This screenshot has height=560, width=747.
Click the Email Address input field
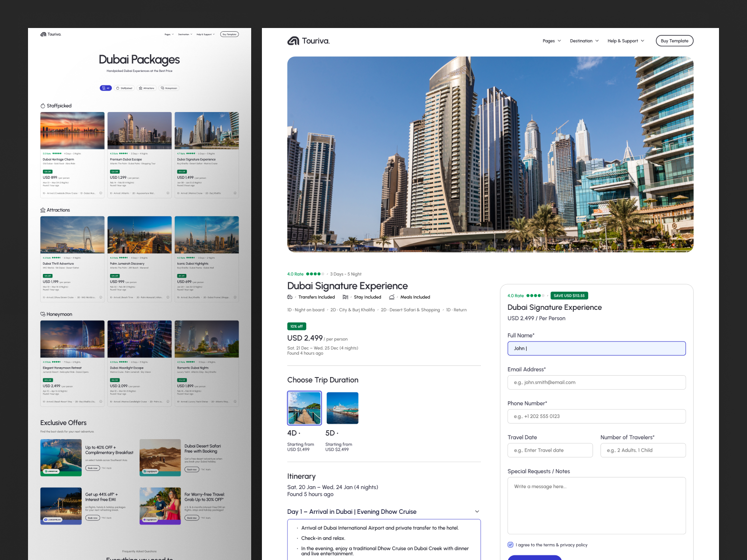[x=596, y=382]
